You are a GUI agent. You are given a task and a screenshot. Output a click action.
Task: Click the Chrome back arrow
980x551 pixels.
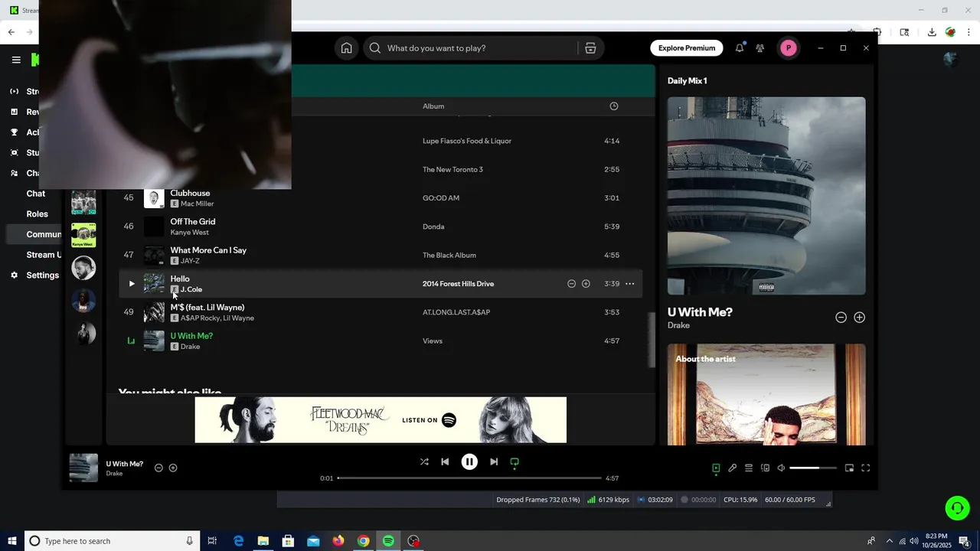[x=11, y=32]
